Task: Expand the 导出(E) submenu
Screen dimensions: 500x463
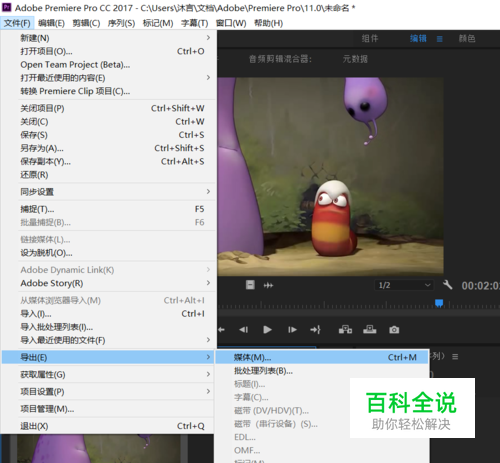Action: point(108,357)
